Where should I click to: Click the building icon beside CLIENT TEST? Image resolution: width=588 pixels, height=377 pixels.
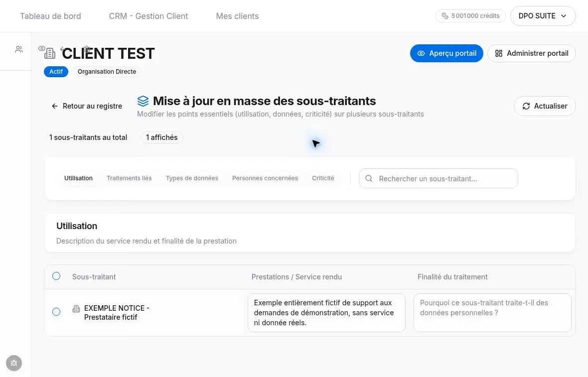[50, 54]
